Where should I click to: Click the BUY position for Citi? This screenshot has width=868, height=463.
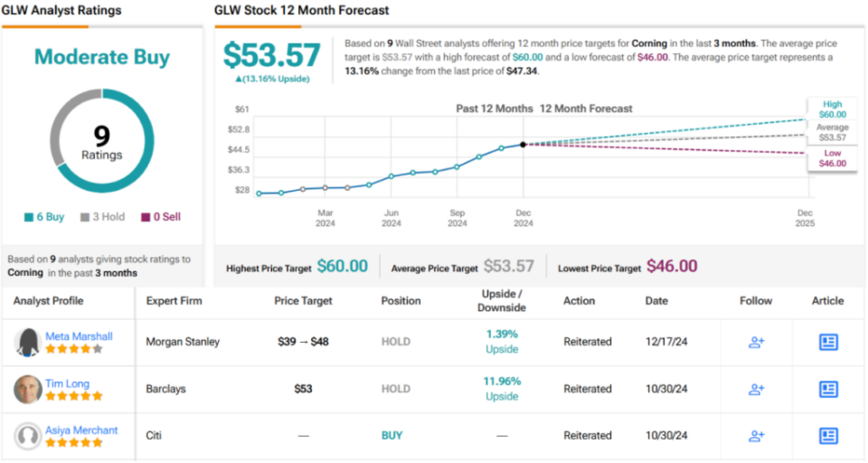(x=392, y=436)
